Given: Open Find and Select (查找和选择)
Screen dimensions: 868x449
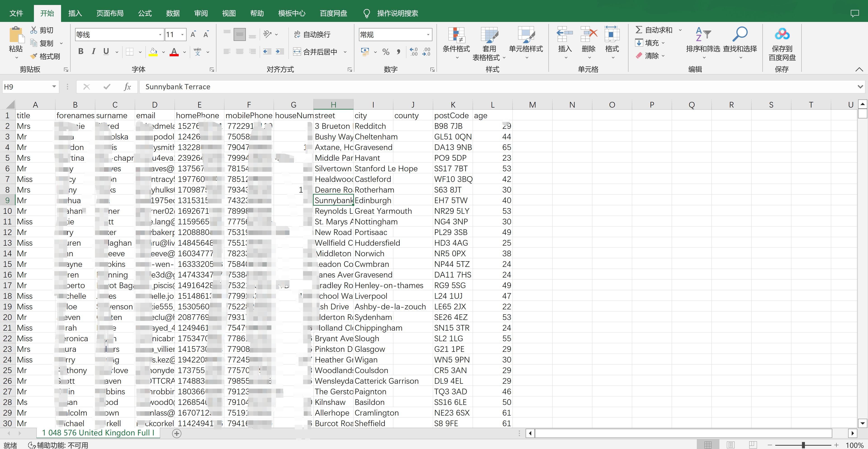Looking at the screenshot, I should (740, 43).
